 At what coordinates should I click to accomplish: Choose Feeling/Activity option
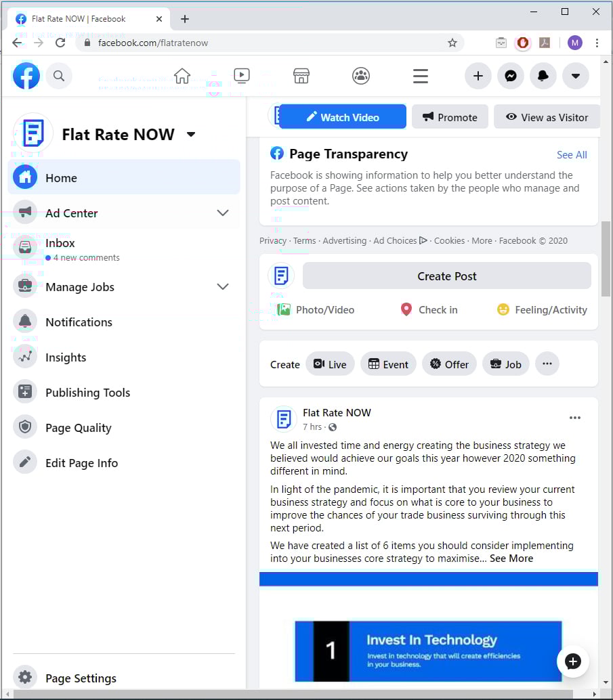[x=542, y=310]
